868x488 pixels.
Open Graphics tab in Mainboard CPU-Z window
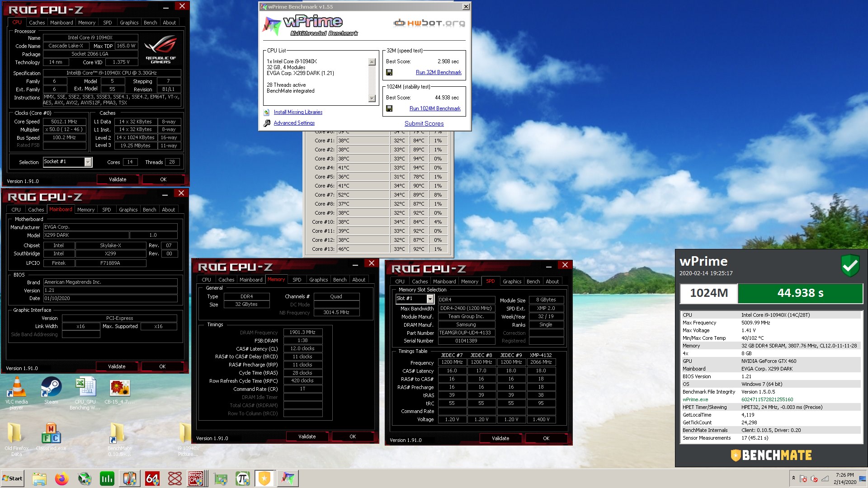[128, 210]
